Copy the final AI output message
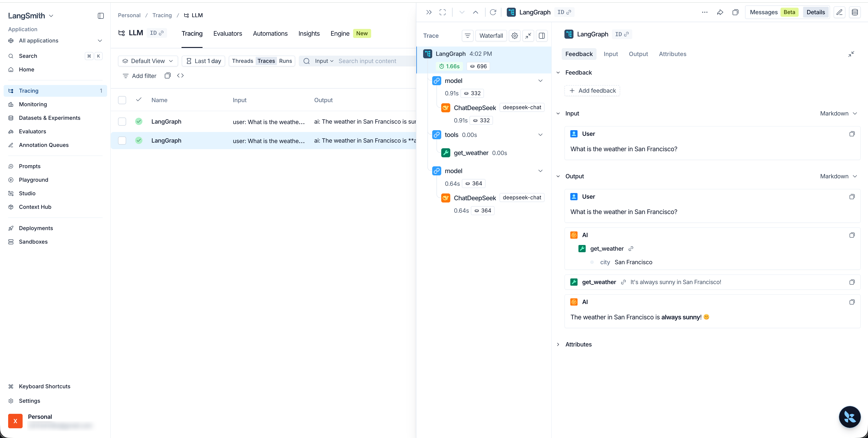868x438 pixels. point(852,302)
